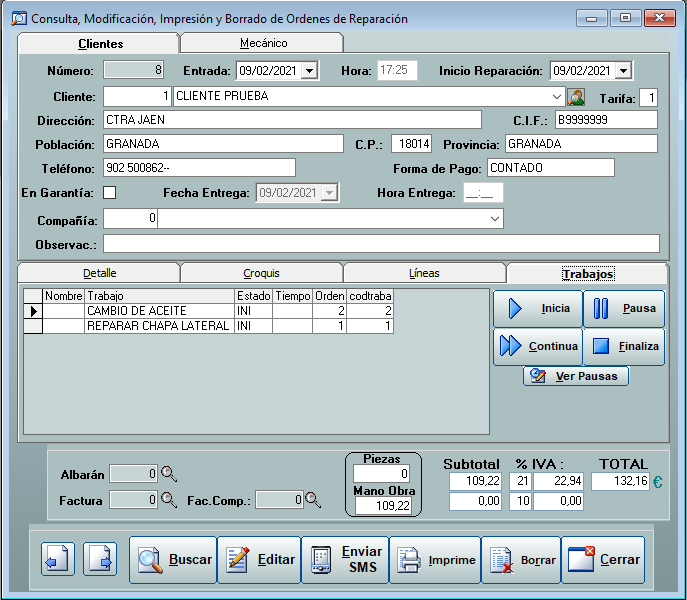Click the Tarifa field
The width and height of the screenshot is (687, 600).
[648, 98]
